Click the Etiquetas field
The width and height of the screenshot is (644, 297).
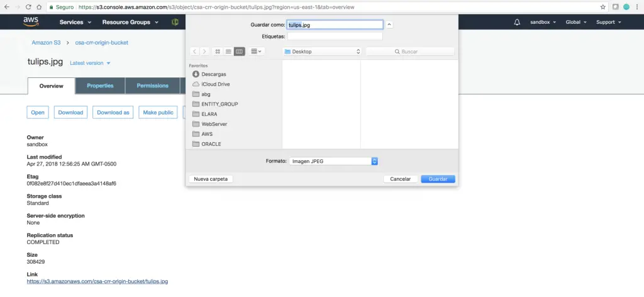click(x=335, y=36)
